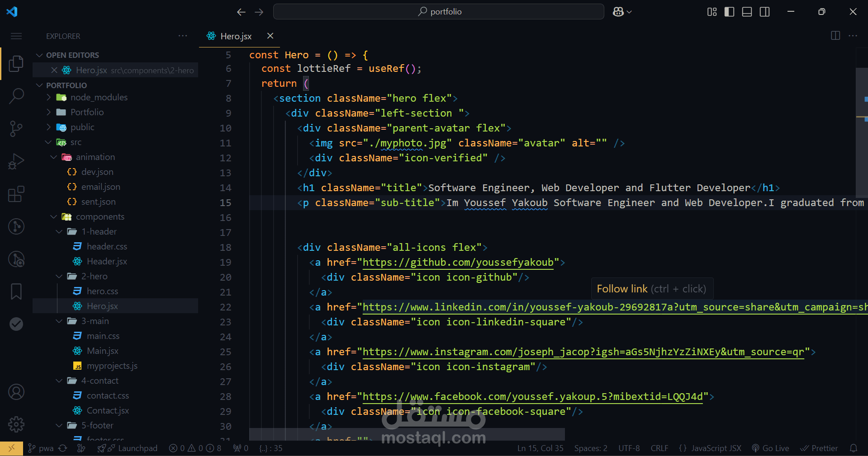Open the Source Control view
Image resolution: width=868 pixels, height=456 pixels.
16,129
